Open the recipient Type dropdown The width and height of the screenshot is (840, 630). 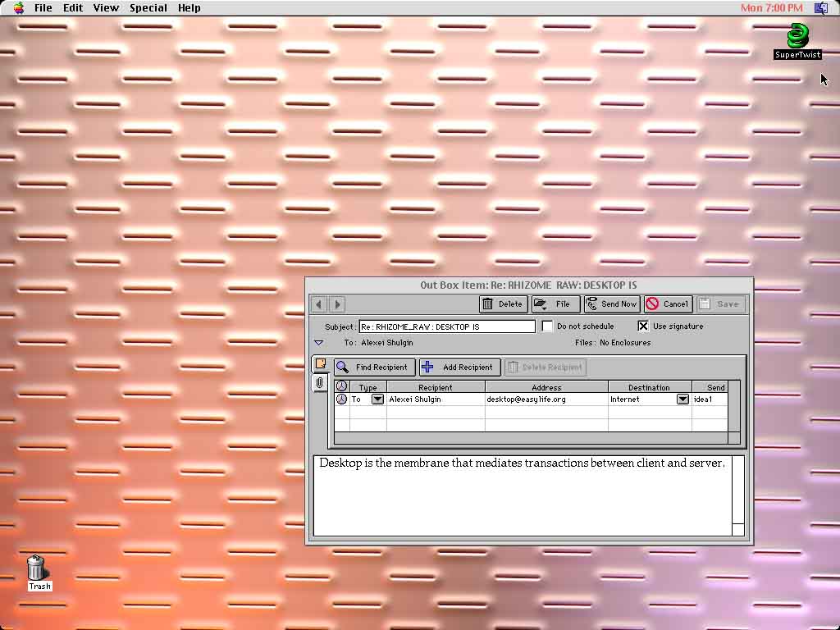click(x=377, y=399)
